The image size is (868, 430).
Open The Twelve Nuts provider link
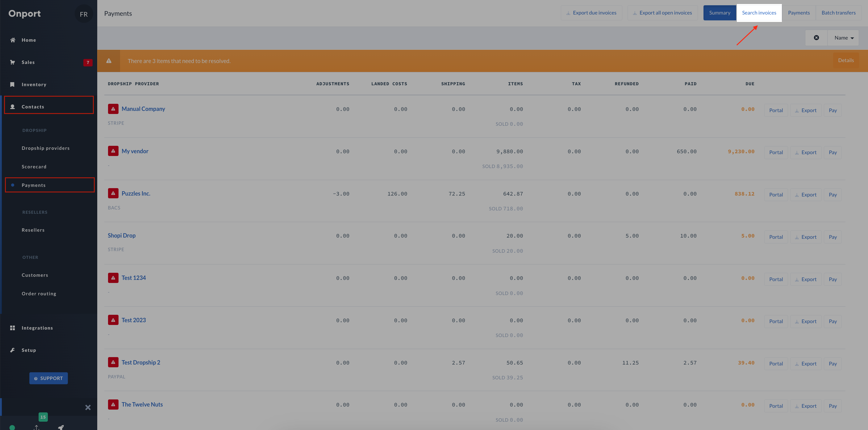click(x=142, y=404)
